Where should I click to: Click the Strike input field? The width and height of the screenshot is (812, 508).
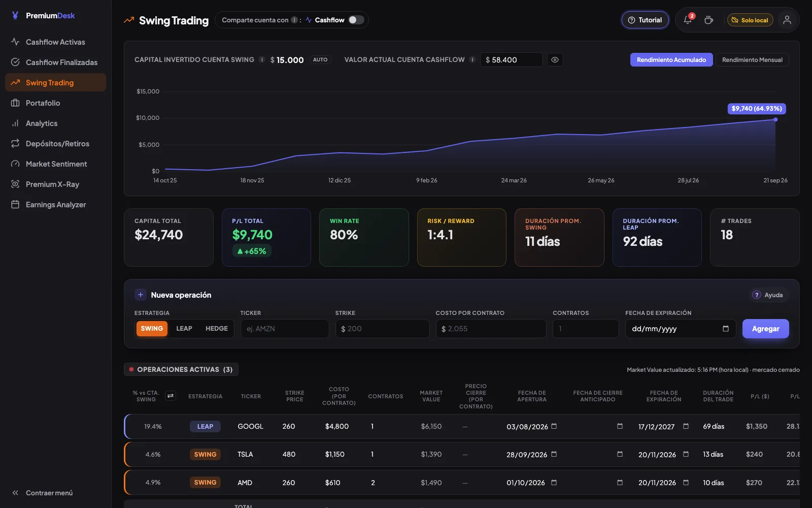tap(382, 329)
